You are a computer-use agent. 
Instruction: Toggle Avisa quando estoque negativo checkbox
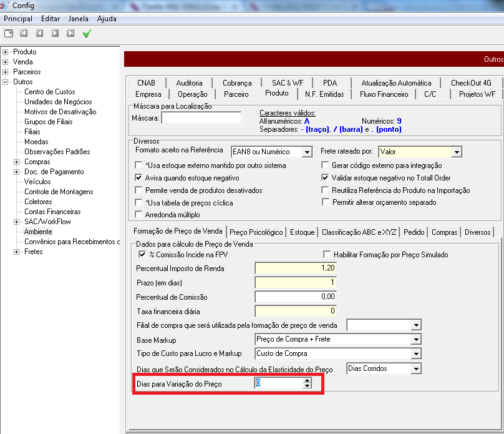(x=139, y=178)
